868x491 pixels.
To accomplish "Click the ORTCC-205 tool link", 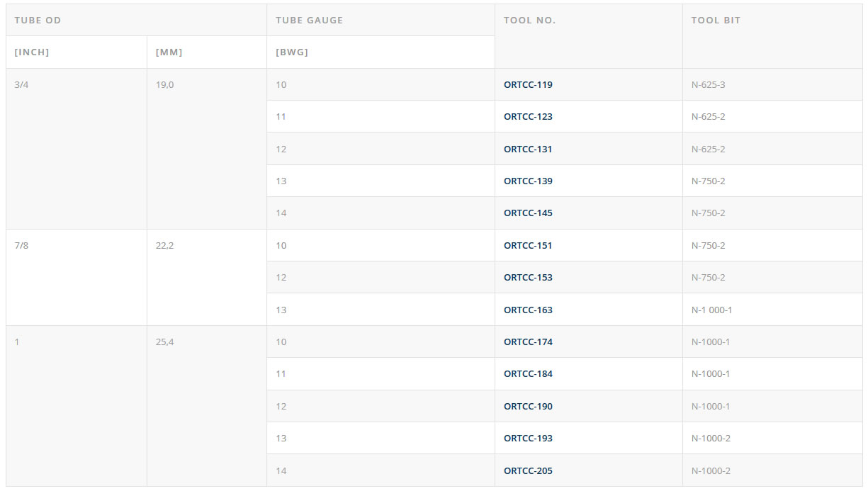I will pyautogui.click(x=528, y=471).
